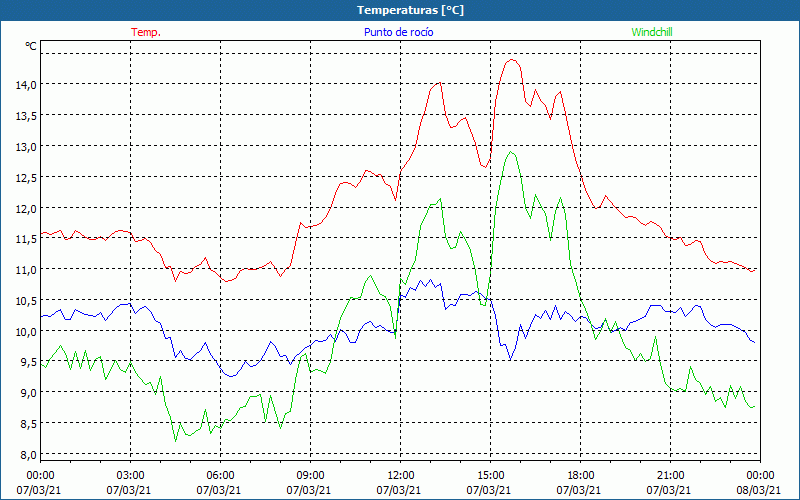Viewport: 800px width, 500px height.
Task: Click the 07/03/21 date under 00:00
Action: (x=39, y=490)
